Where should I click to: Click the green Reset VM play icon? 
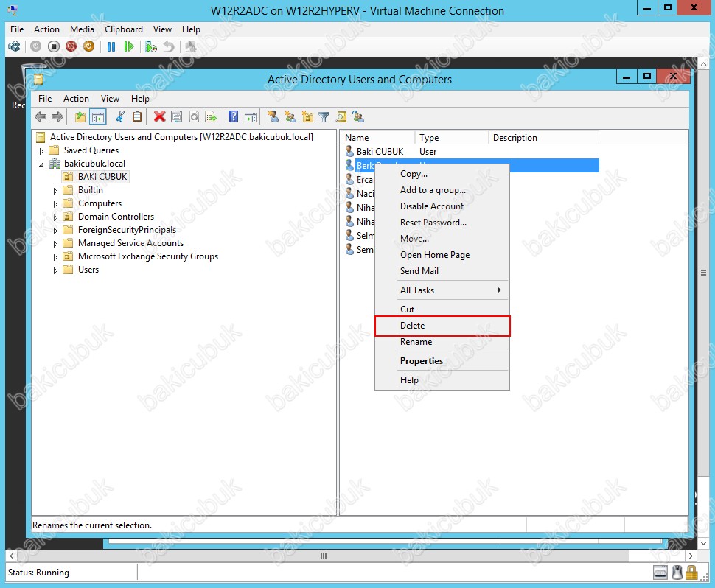pyautogui.click(x=128, y=46)
